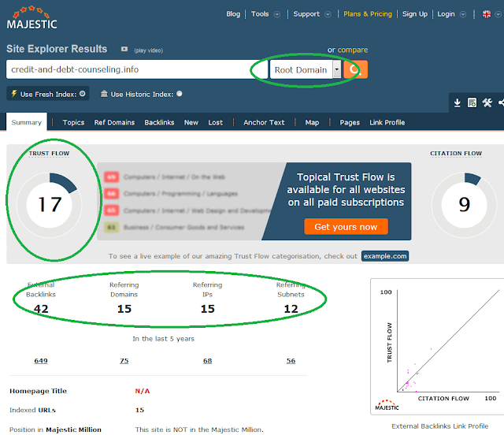The height and width of the screenshot is (435, 504).
Task: Click the add report spreadsheet icon
Action: [x=472, y=103]
